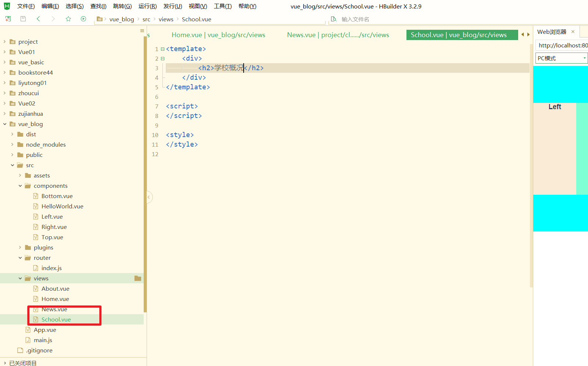This screenshot has width=588, height=366.
Task: Open Bottom.vue in the tree
Action: pos(57,196)
